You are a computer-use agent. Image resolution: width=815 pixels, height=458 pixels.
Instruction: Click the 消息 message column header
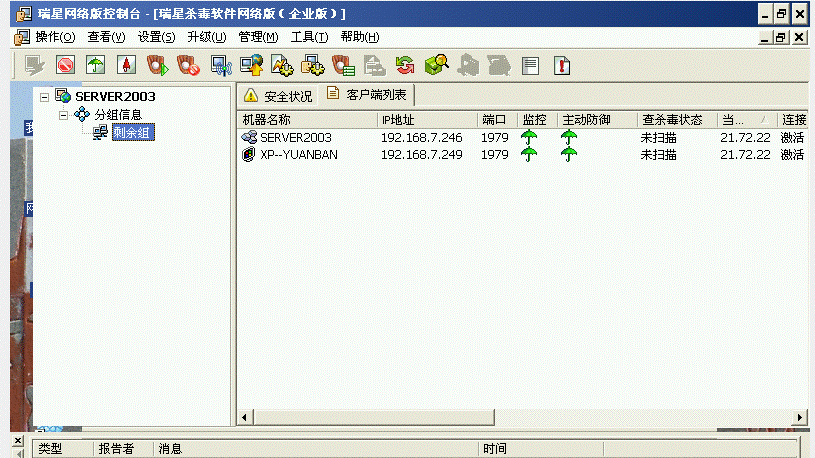pos(316,448)
